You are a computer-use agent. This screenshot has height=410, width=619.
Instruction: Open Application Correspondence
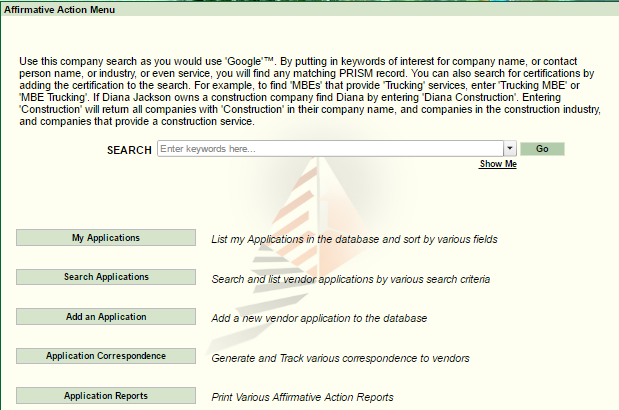coord(106,356)
